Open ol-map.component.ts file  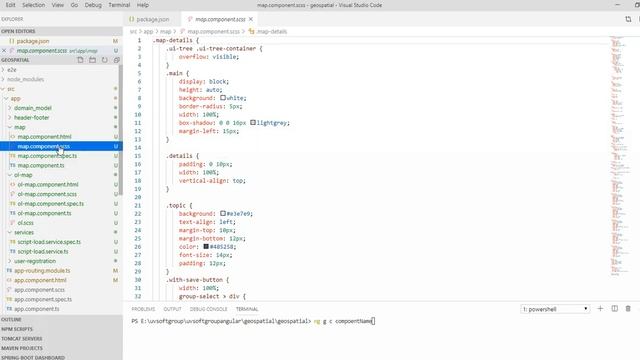pos(44,213)
